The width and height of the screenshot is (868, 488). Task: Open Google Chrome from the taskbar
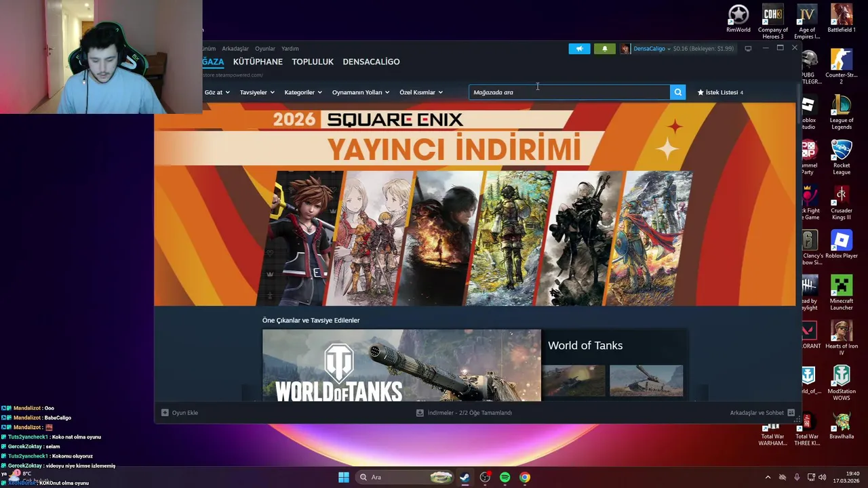(x=525, y=477)
